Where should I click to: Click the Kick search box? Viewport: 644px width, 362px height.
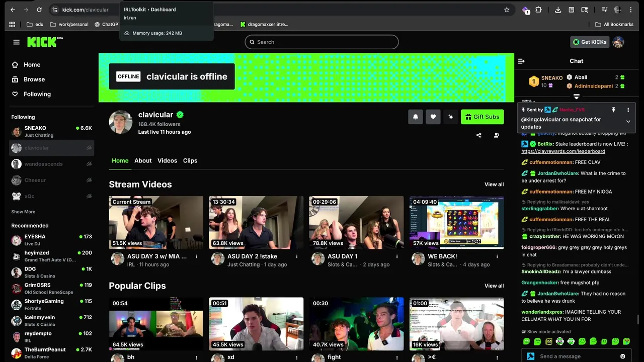(x=321, y=42)
